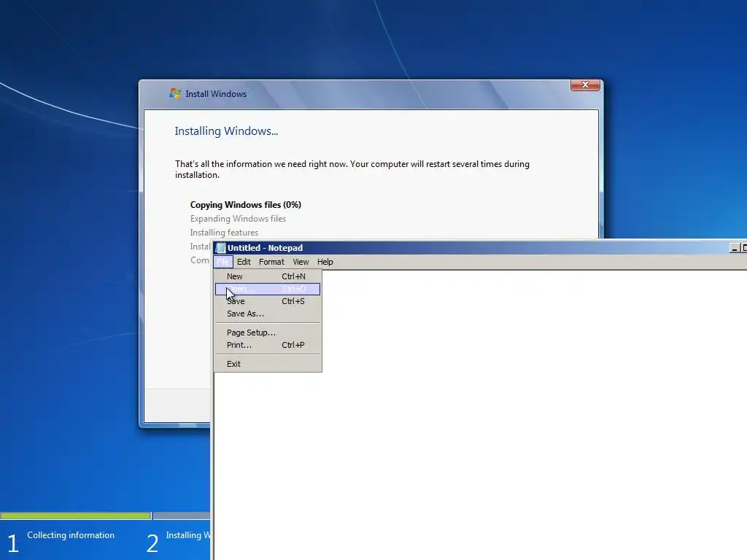
Task: Click the Expanding Windows files text
Action: (x=238, y=219)
